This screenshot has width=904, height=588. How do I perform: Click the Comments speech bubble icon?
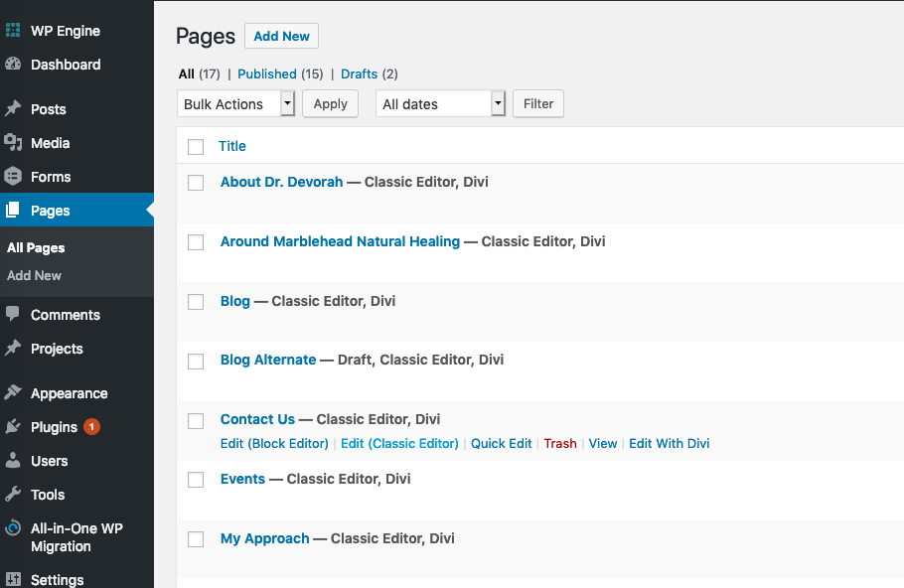(x=13, y=314)
